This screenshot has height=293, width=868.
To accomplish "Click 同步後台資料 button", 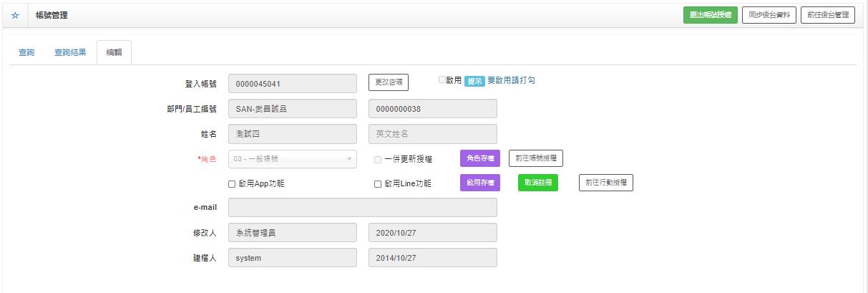I will click(x=769, y=15).
